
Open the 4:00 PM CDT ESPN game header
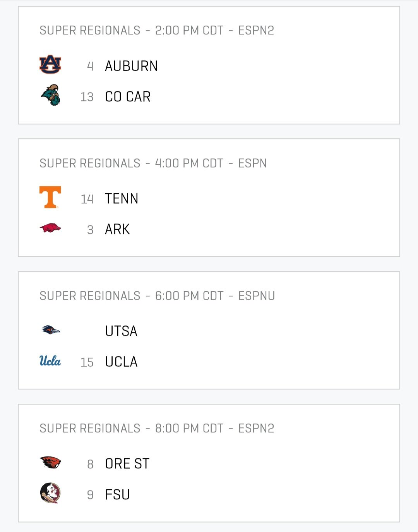click(153, 163)
